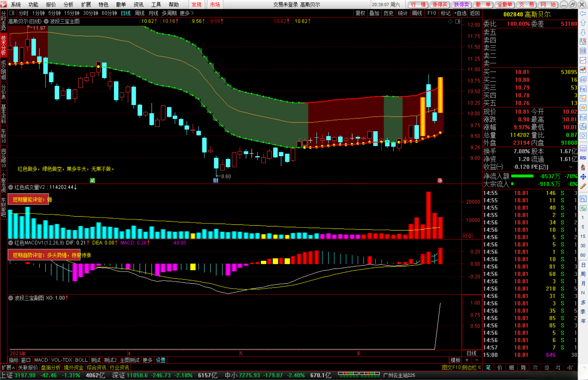This screenshot has height=380, width=588.
Task: Click the blue four-way move arrows icon
Action: coord(583,177)
